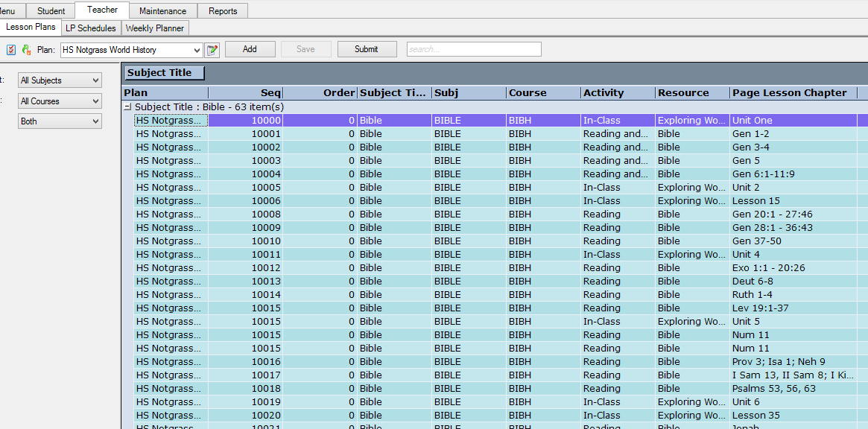This screenshot has width=868, height=429.
Task: Click the edit plan notepad icon
Action: pos(212,50)
